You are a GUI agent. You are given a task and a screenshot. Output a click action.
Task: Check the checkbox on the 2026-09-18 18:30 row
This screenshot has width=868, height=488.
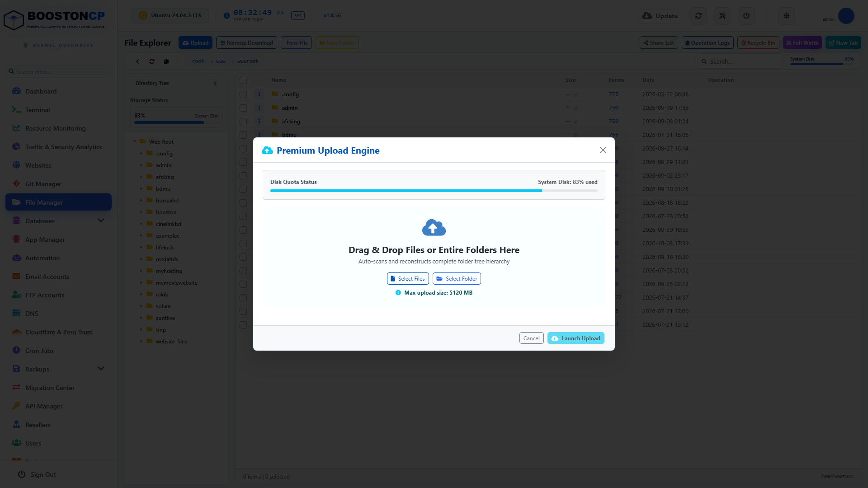pyautogui.click(x=243, y=257)
